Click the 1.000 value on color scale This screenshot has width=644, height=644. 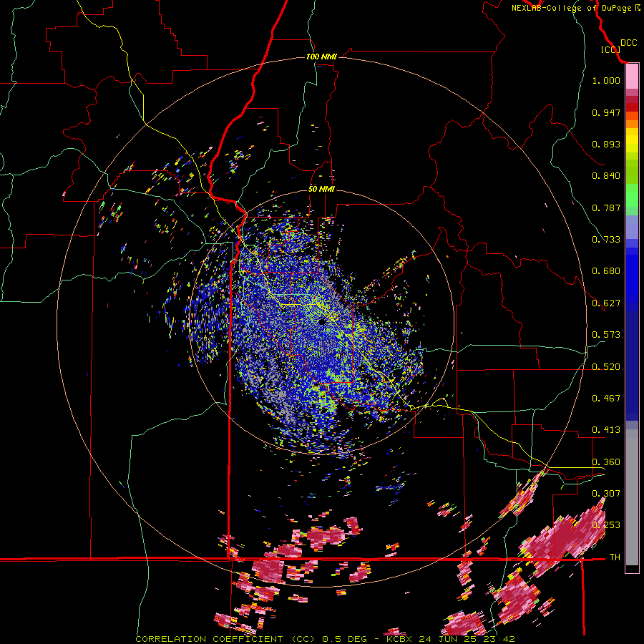click(x=606, y=80)
